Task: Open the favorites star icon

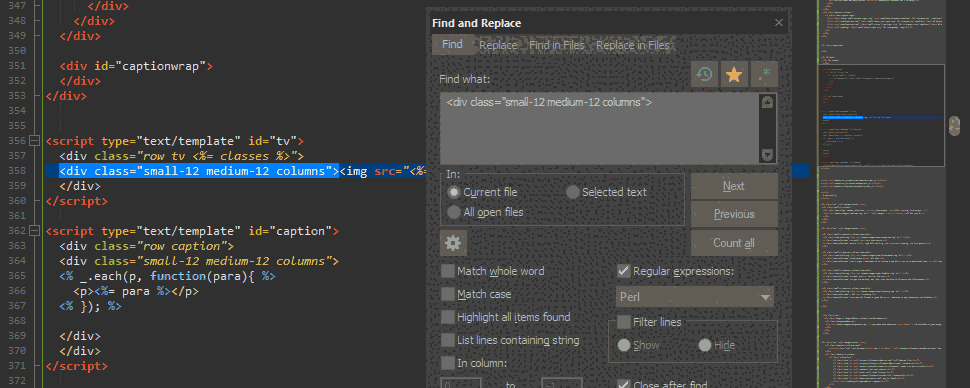Action: click(x=734, y=75)
